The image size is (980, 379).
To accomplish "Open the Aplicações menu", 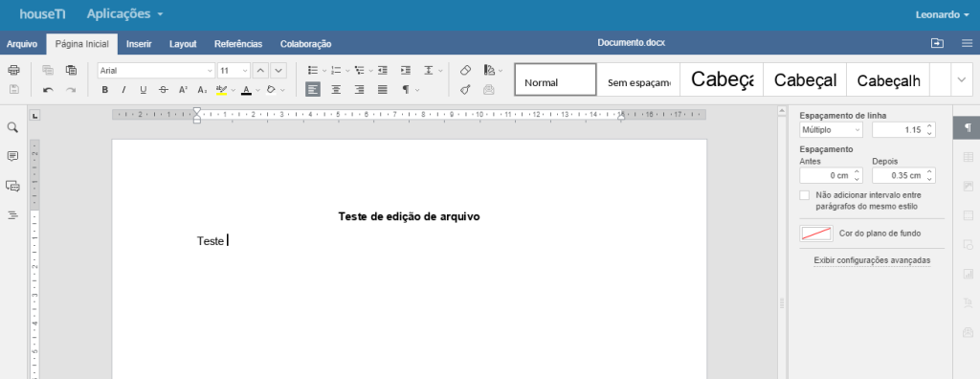I will point(125,13).
